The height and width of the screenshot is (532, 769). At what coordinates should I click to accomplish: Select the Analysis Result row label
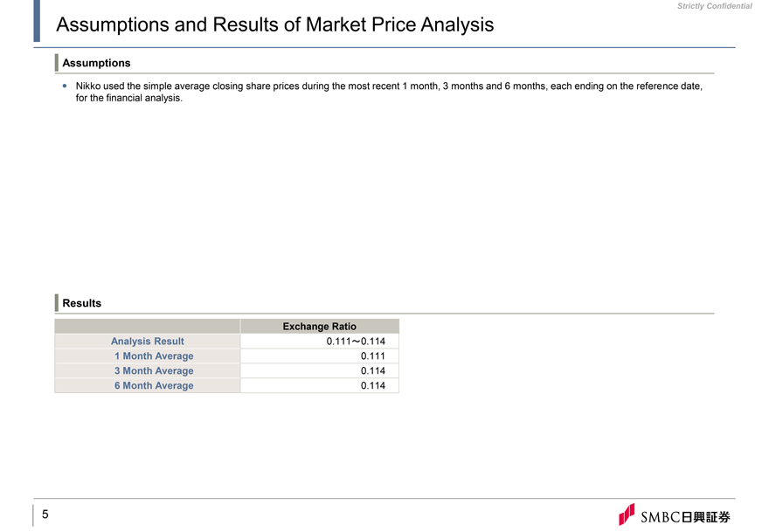point(147,342)
